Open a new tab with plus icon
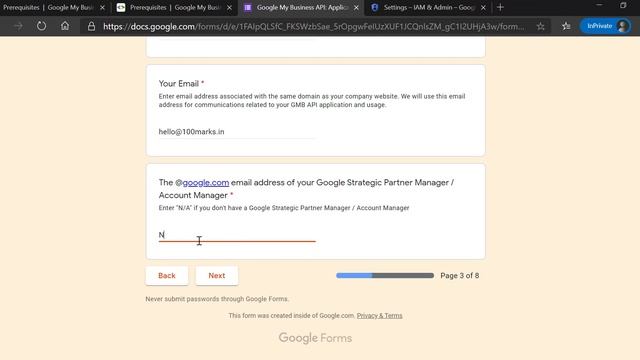This screenshot has height=360, width=640. pyautogui.click(x=500, y=7)
